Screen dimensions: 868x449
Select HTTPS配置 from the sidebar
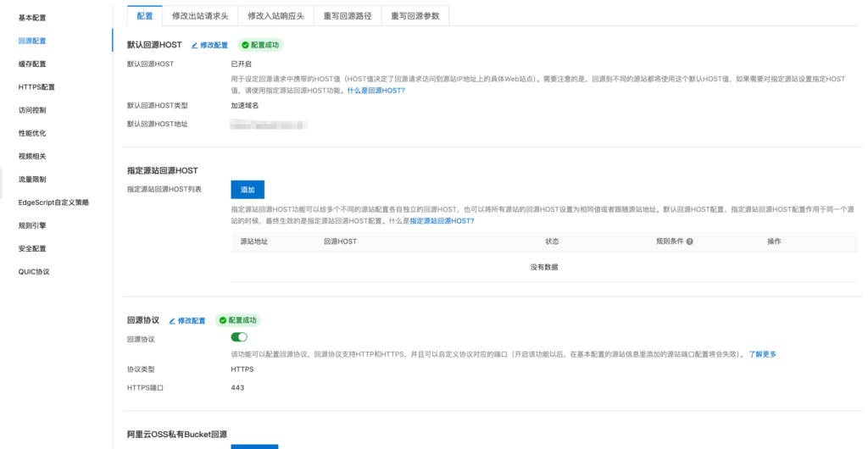[36, 87]
